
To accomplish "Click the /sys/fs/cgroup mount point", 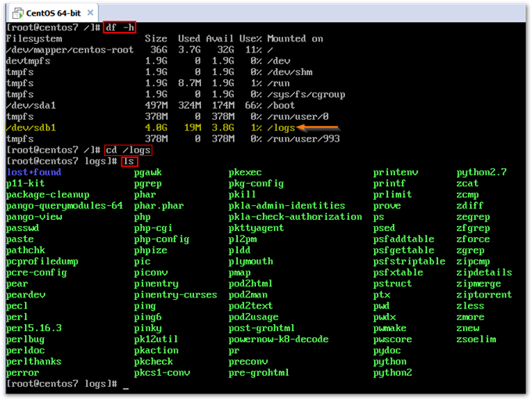I will point(306,95).
